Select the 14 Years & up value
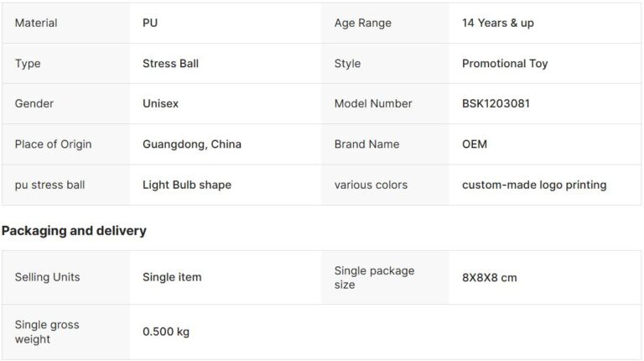Image resolution: width=644 pixels, height=361 pixels. [497, 23]
